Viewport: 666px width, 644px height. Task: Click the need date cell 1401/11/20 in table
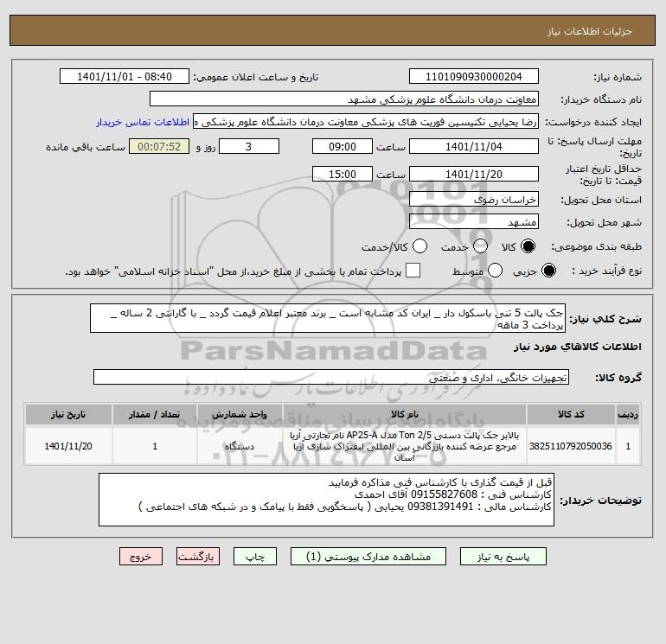pos(68,446)
